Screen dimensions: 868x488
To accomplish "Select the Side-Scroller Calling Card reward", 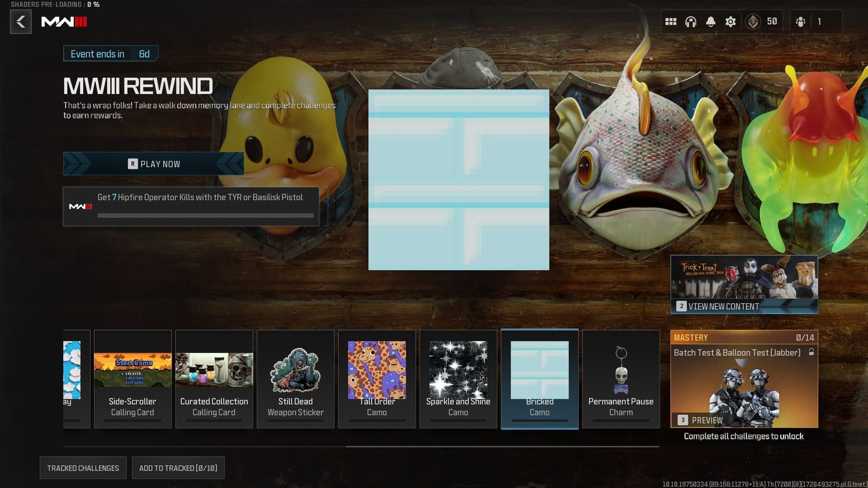I will pos(132,379).
